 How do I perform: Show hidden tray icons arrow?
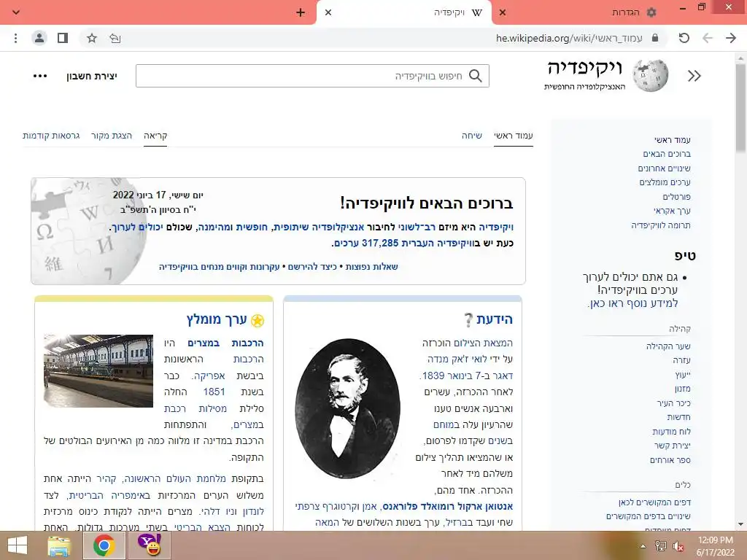pyautogui.click(x=643, y=547)
